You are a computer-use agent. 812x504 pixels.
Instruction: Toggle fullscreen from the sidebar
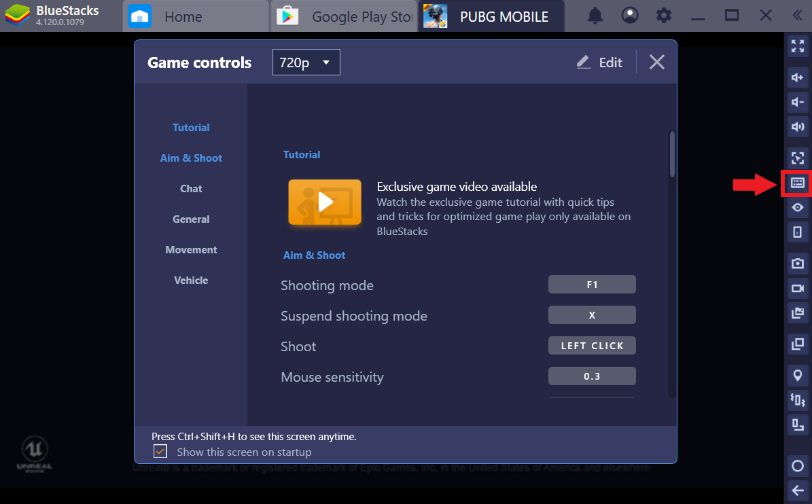(x=798, y=46)
